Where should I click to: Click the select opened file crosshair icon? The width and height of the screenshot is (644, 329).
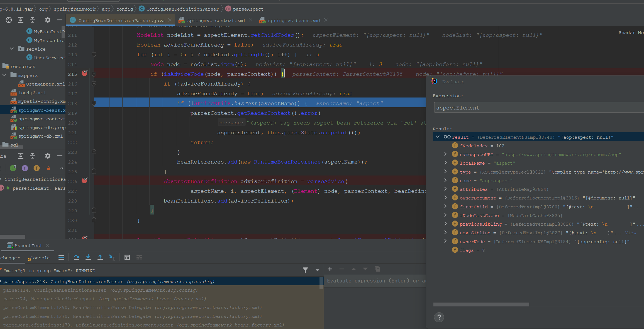(x=9, y=20)
